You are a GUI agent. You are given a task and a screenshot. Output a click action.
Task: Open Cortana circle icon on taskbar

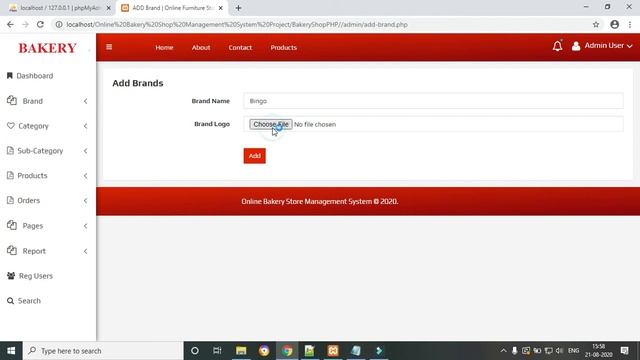(x=195, y=351)
